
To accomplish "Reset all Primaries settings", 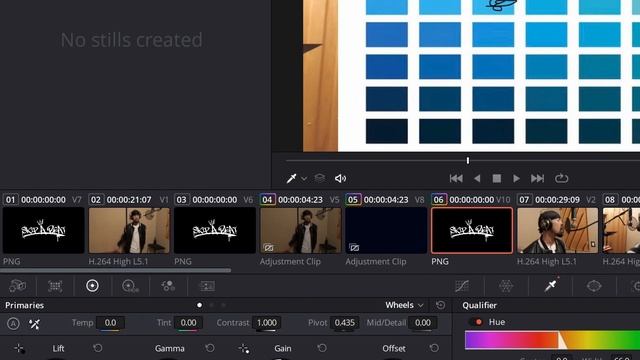I will [x=440, y=305].
